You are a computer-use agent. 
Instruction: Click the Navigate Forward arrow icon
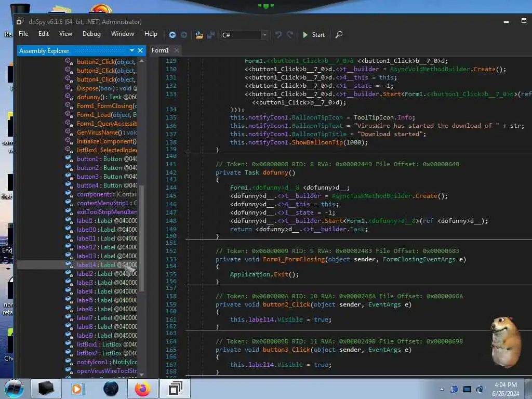click(x=184, y=35)
